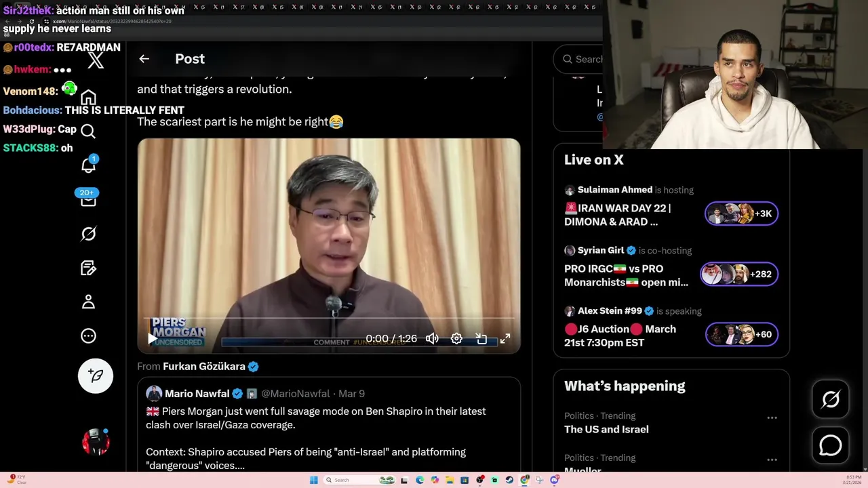
Task: Open the Mar 9 timestamp link
Action: (351, 394)
